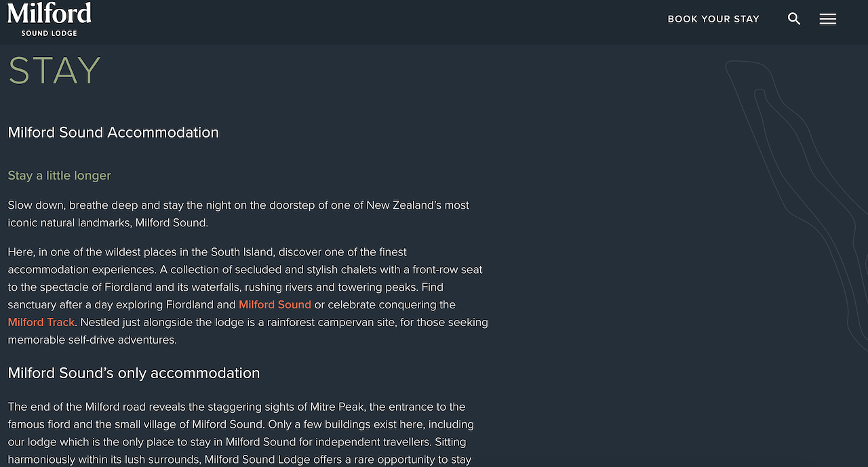Open the hamburger menu icon
868x467 pixels.
coord(827,19)
